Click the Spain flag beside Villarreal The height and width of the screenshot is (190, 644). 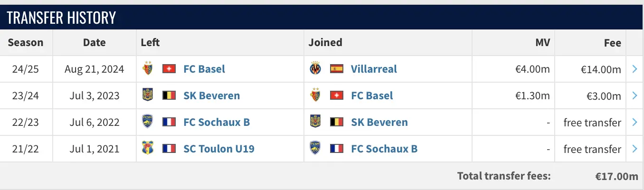336,69
